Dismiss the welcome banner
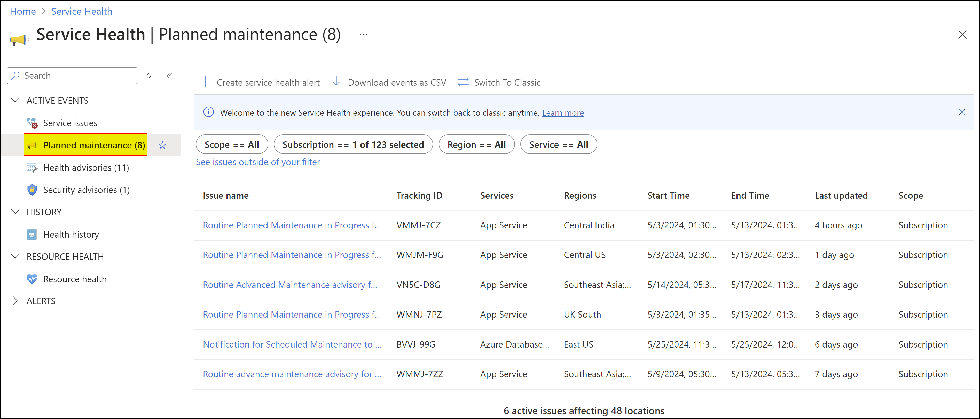The image size is (980, 419). click(961, 112)
